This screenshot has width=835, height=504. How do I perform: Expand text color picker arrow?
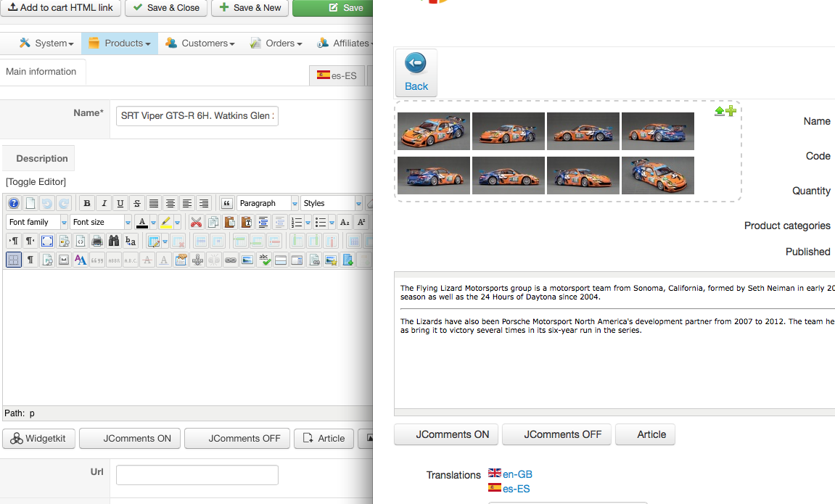pos(153,223)
